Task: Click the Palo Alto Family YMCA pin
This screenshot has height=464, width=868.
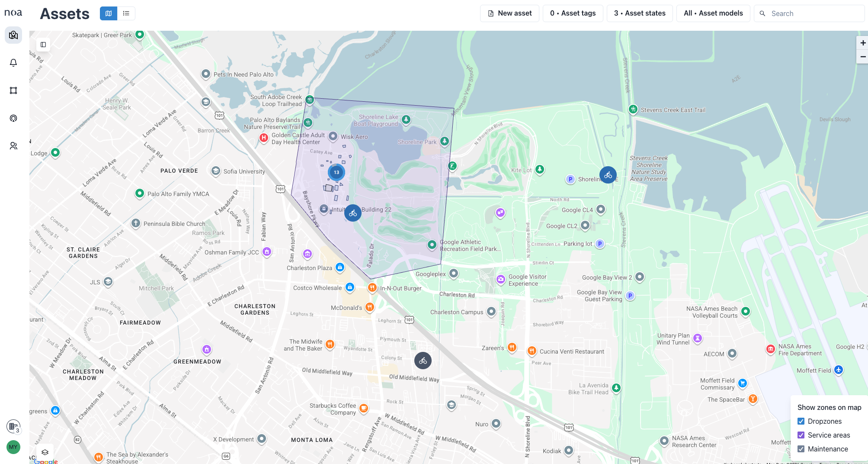Action: tap(140, 193)
